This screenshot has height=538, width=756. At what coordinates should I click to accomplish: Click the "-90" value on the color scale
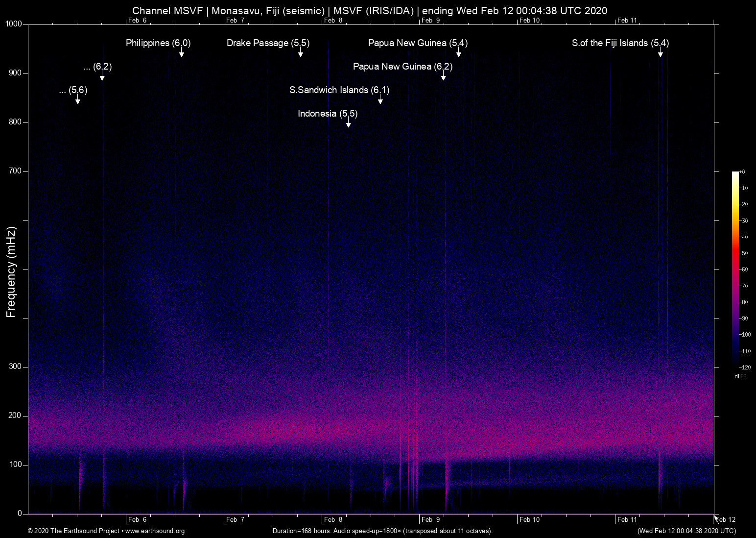click(x=744, y=318)
